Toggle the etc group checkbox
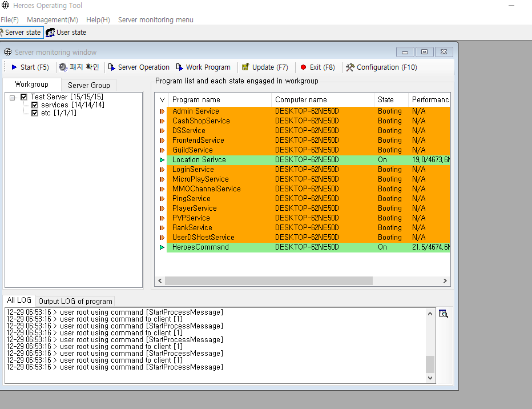Viewport: 532px width, 409px height. (35, 113)
